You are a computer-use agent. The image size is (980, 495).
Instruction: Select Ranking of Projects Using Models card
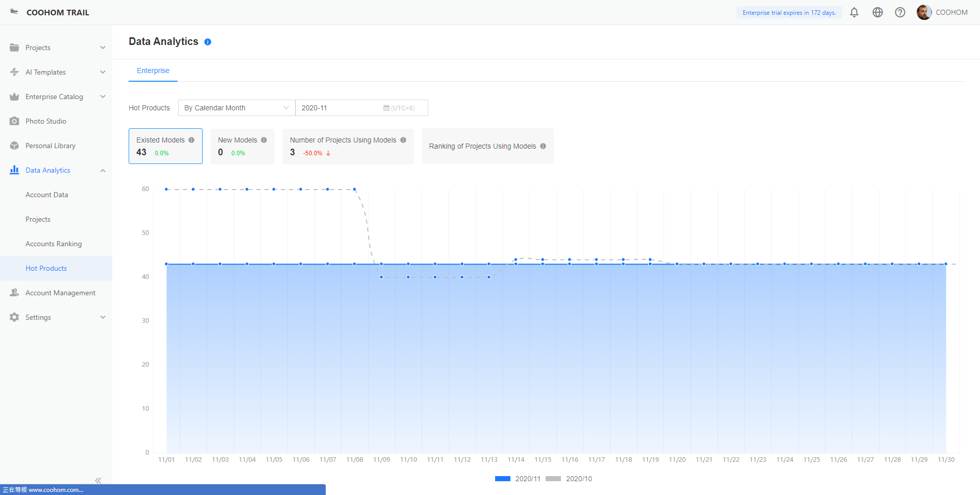487,146
